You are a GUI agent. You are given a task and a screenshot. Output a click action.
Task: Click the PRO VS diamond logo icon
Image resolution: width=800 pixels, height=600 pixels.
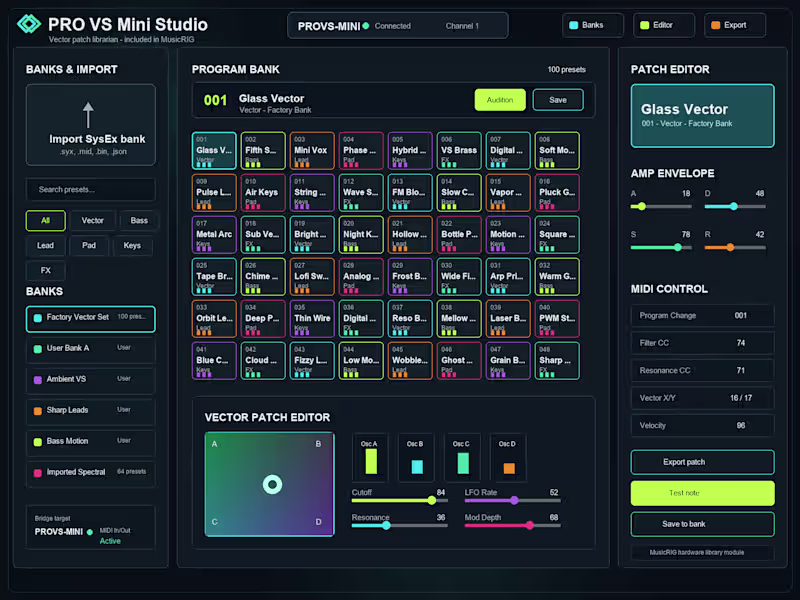pyautogui.click(x=29, y=24)
